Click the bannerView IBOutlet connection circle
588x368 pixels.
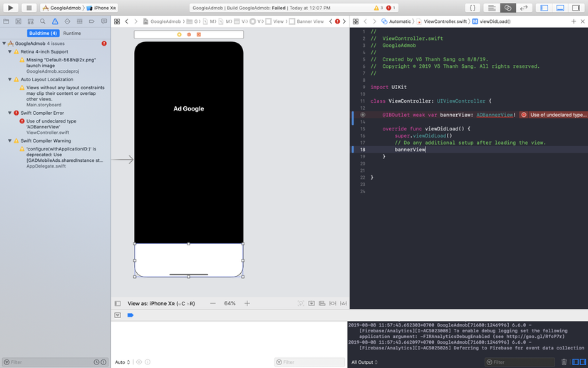pyautogui.click(x=363, y=115)
